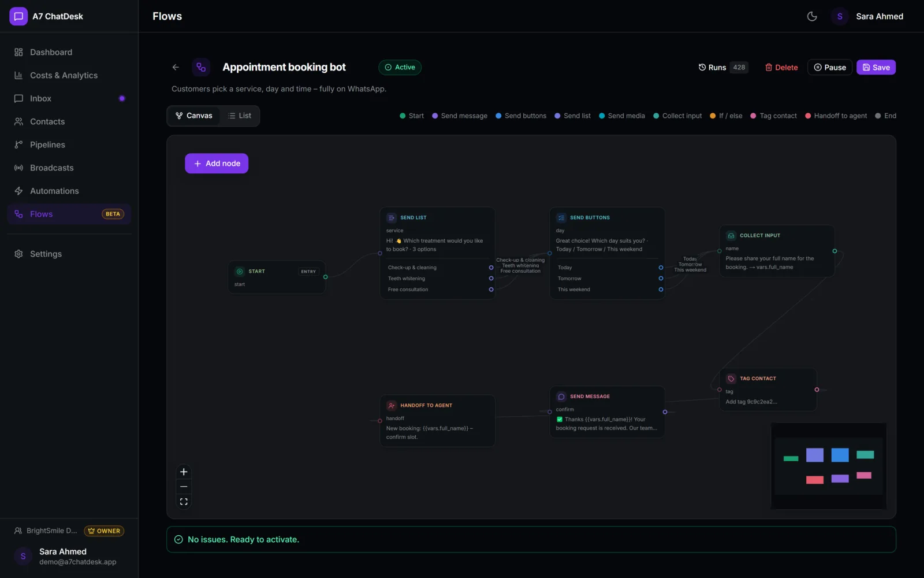924x578 pixels.
Task: Open Pipelines section
Action: [69, 144]
